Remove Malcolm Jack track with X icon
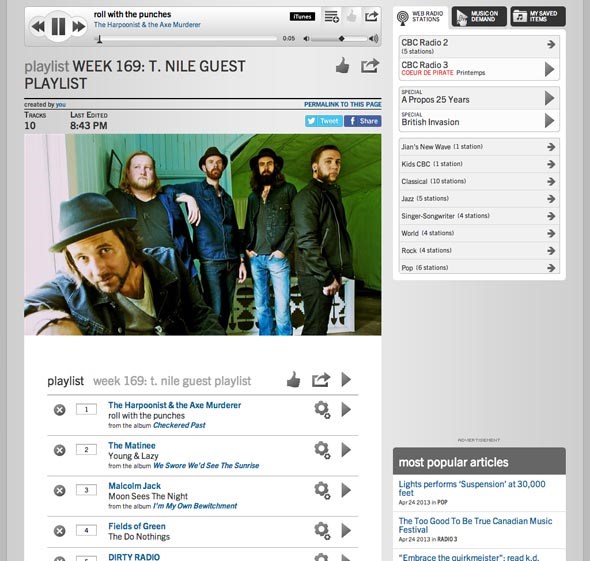 tap(59, 491)
